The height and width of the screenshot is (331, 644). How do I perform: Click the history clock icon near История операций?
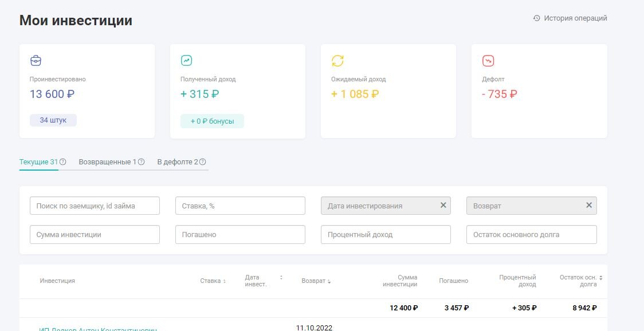pos(536,18)
